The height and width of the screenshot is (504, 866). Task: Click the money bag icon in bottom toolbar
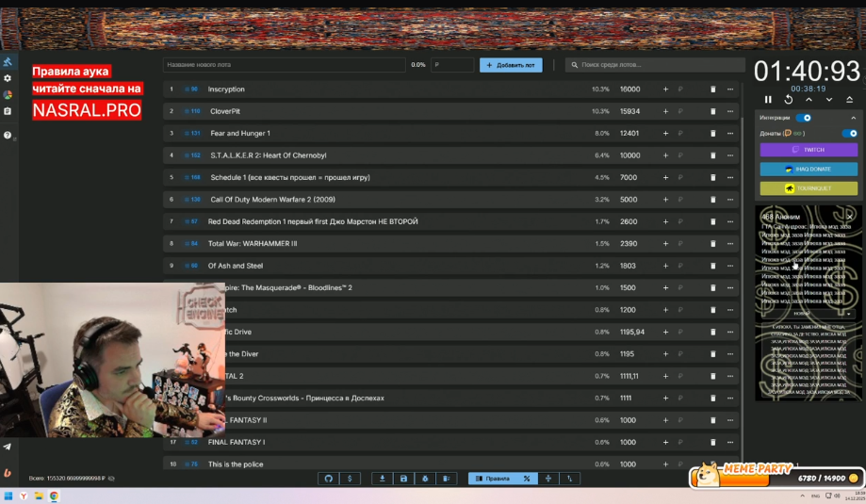point(425,479)
